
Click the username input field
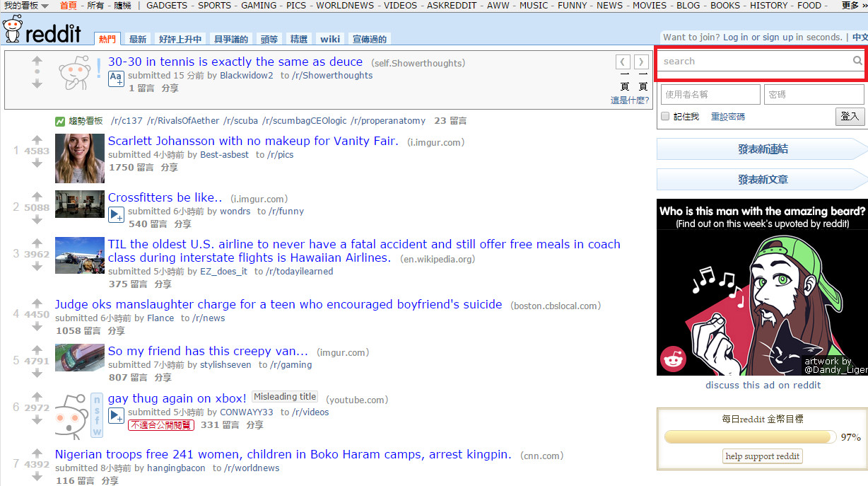[x=710, y=94]
